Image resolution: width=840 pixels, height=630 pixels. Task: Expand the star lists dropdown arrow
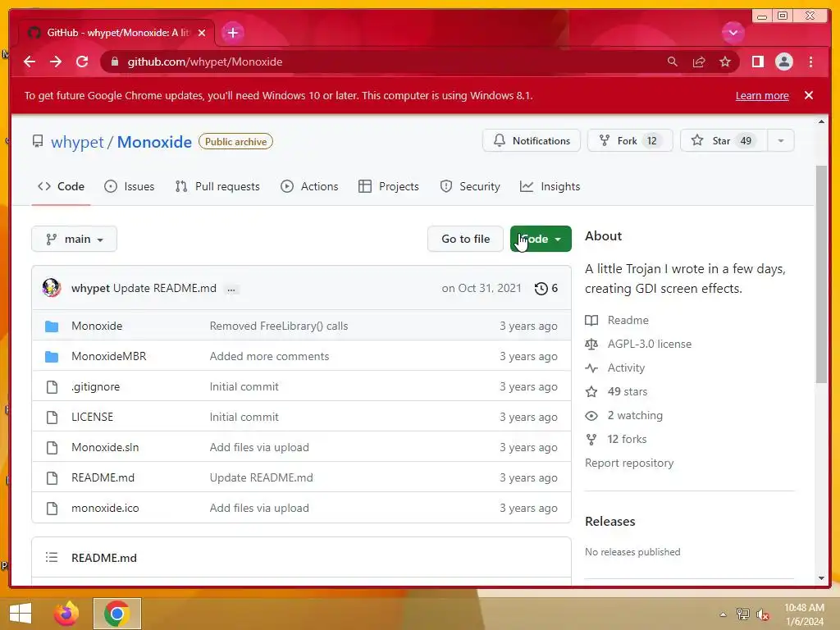(781, 141)
